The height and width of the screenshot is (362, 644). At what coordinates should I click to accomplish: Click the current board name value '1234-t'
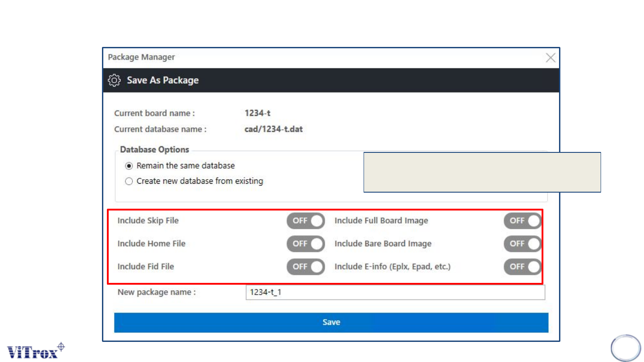254,114
